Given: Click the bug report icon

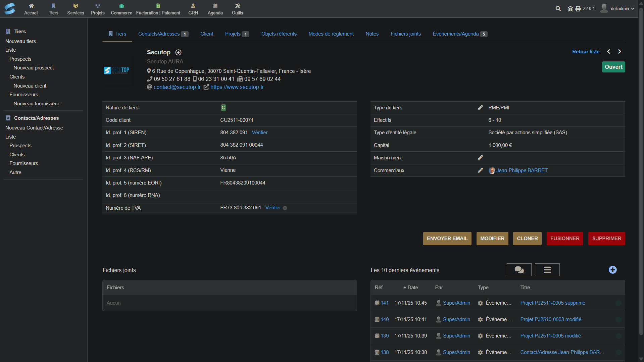Looking at the screenshot, I should [x=570, y=9].
